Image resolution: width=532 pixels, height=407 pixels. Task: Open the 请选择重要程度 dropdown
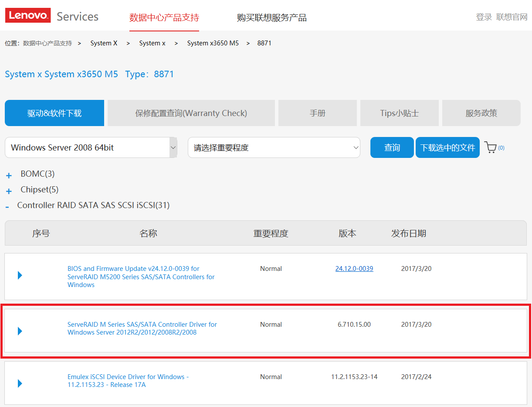tap(274, 147)
